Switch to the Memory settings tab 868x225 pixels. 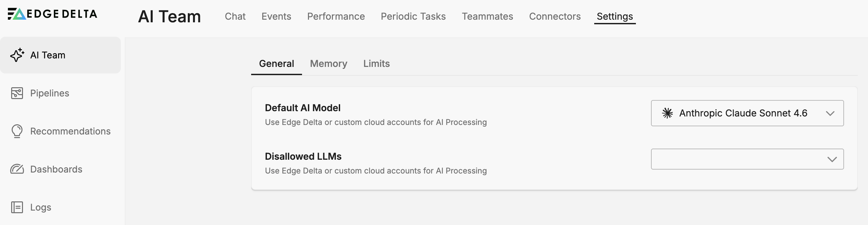click(x=328, y=64)
